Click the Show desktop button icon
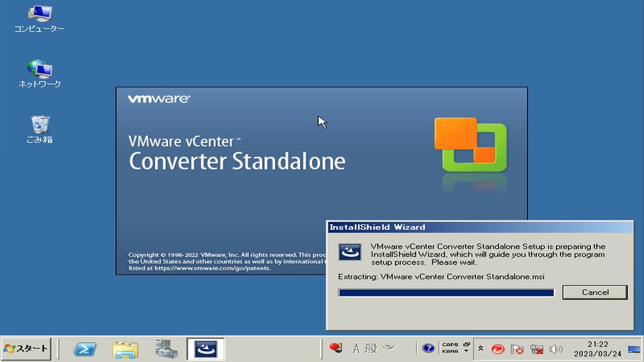Image resolution: width=644 pixels, height=362 pixels. (x=634, y=349)
